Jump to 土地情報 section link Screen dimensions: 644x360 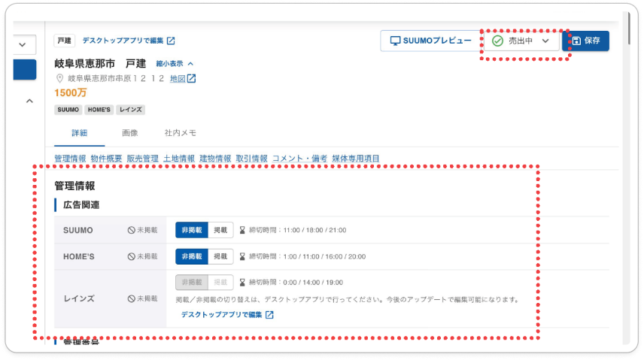(x=179, y=159)
